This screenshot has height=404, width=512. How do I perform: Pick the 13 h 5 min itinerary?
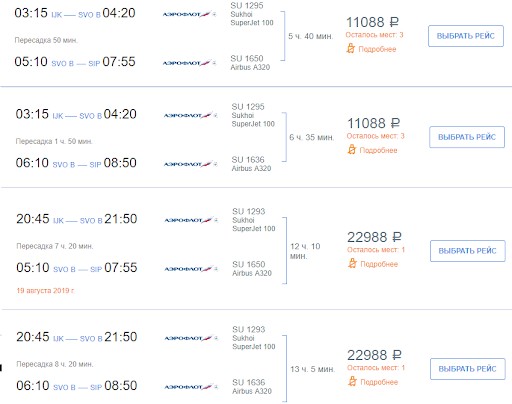point(467,369)
